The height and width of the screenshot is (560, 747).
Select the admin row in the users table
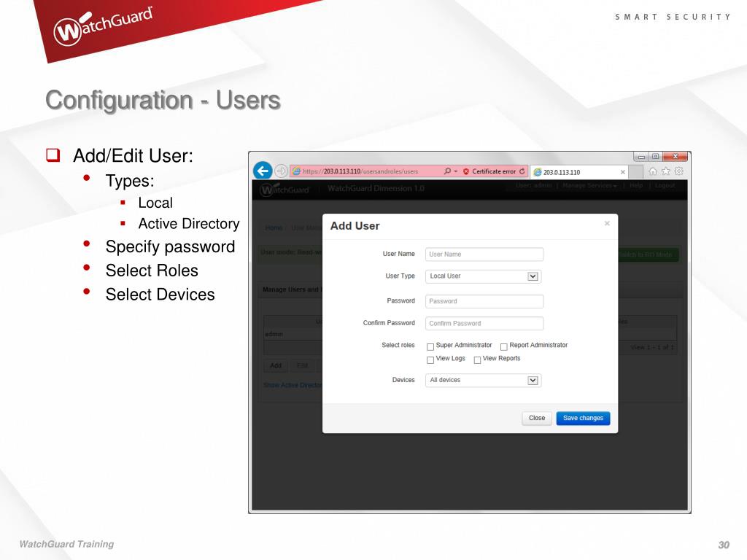point(293,334)
